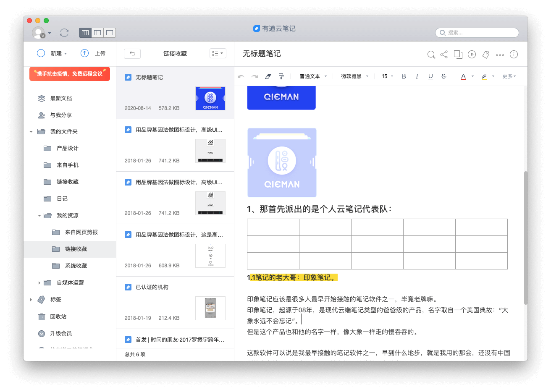Viewport: 551px width, 392px height.
Task: Click the eraser clear-format icon
Action: coord(268,76)
